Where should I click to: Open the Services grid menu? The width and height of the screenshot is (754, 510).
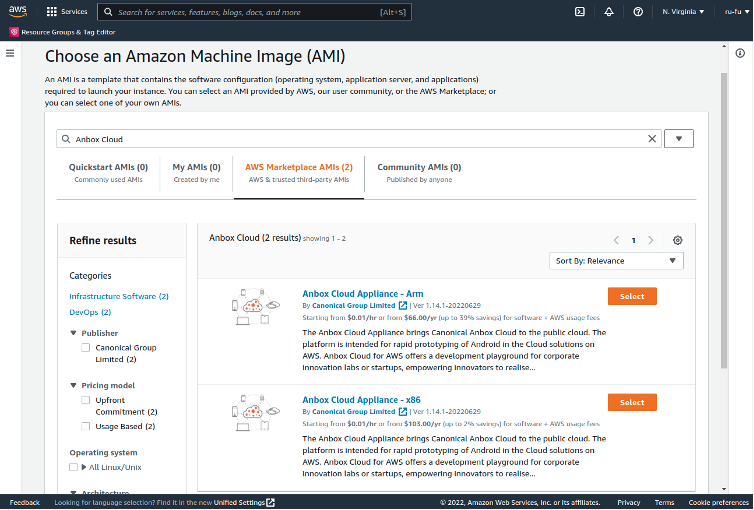point(51,12)
